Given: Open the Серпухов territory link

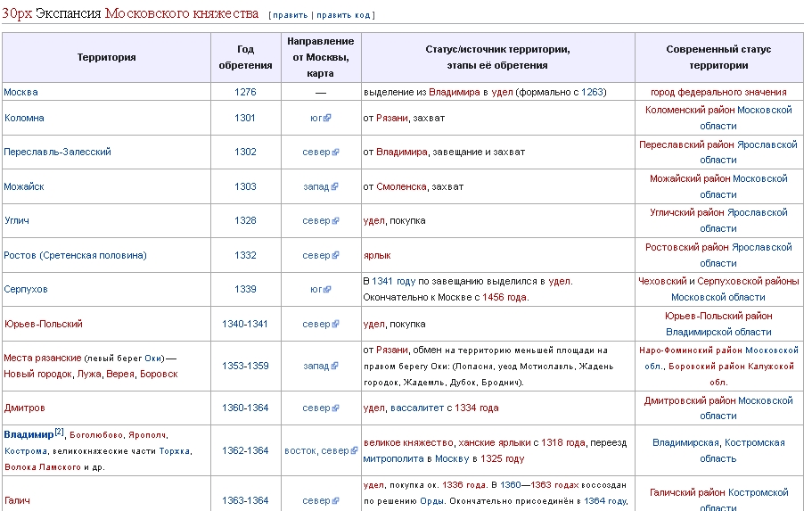Looking at the screenshot, I should point(25,289).
